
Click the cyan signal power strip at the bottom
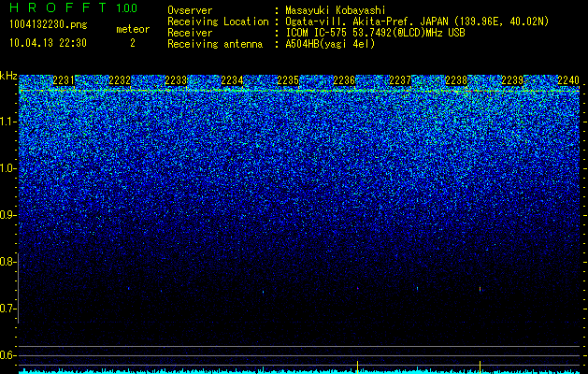pos(299,371)
